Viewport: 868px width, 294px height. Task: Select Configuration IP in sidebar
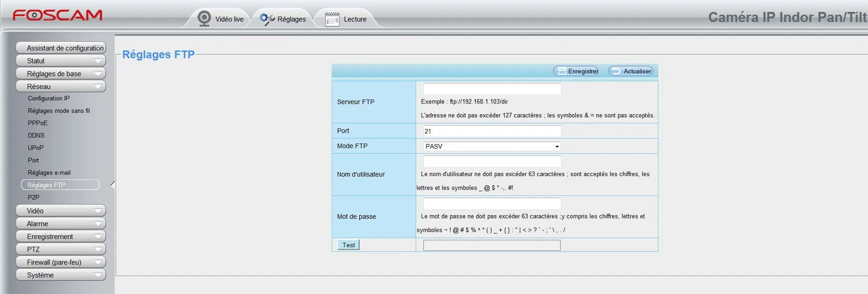pyautogui.click(x=49, y=99)
